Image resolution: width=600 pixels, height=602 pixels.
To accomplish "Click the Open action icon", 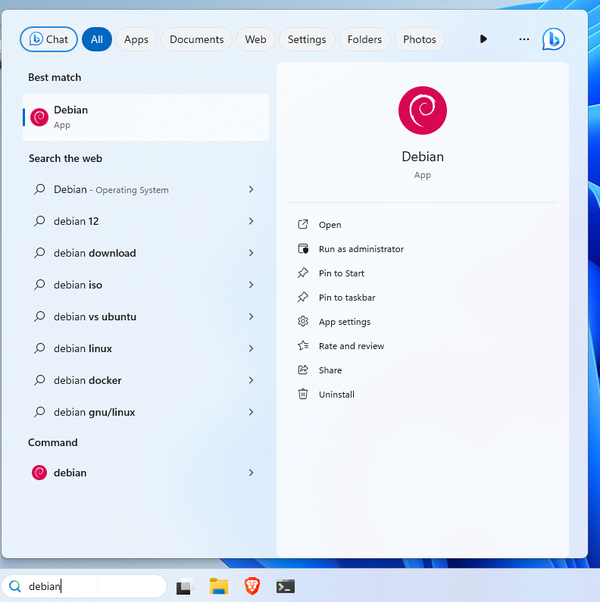I will click(303, 224).
